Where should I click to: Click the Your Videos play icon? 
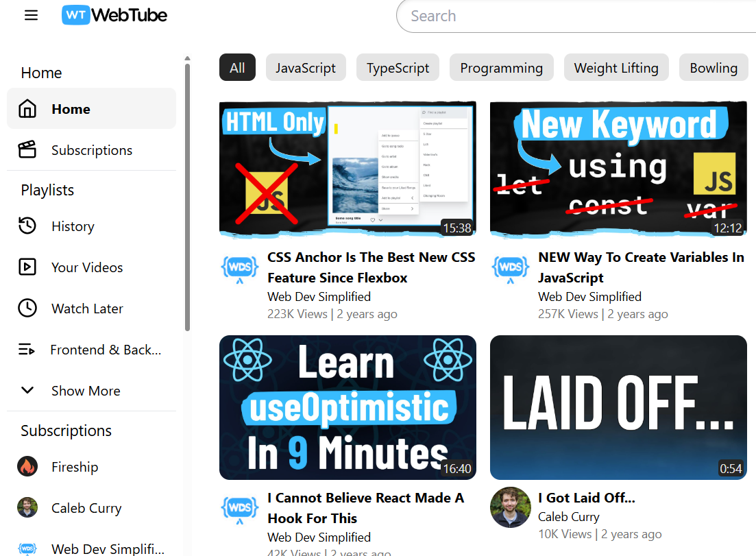pyautogui.click(x=27, y=267)
